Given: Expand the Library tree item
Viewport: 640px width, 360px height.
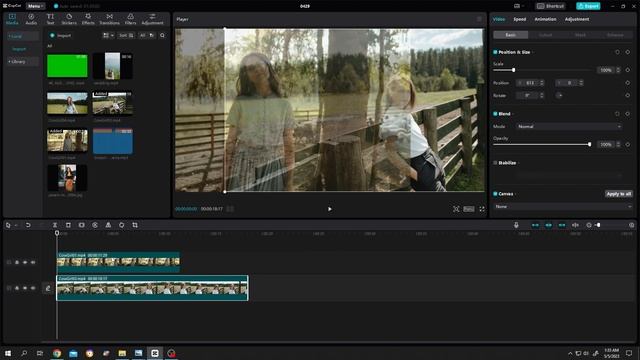Looking at the screenshot, I should (23, 62).
